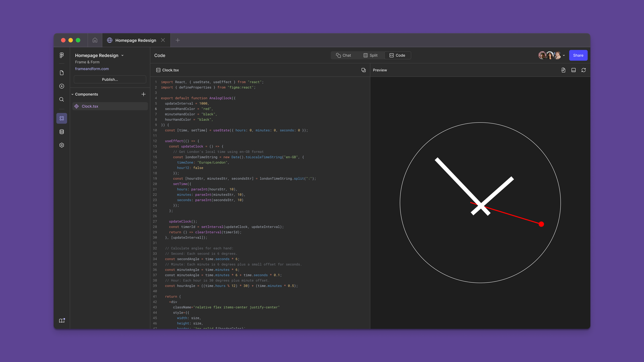Select the Homepage Redesign window tab
The image size is (644, 362).
click(x=136, y=40)
